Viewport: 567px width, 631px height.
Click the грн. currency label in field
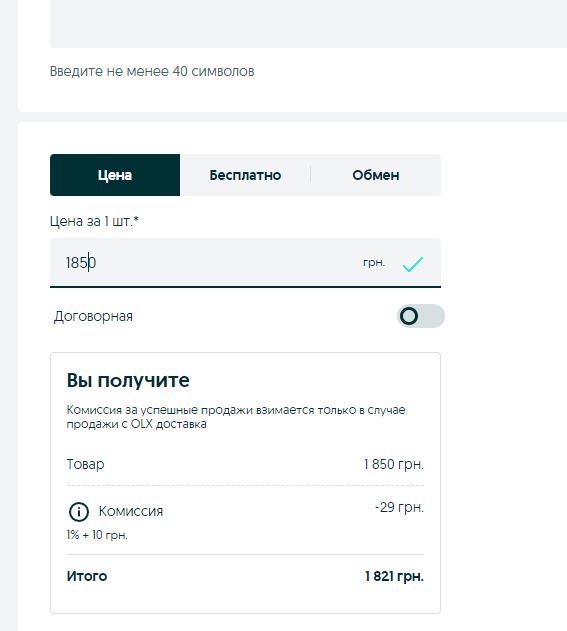click(374, 263)
